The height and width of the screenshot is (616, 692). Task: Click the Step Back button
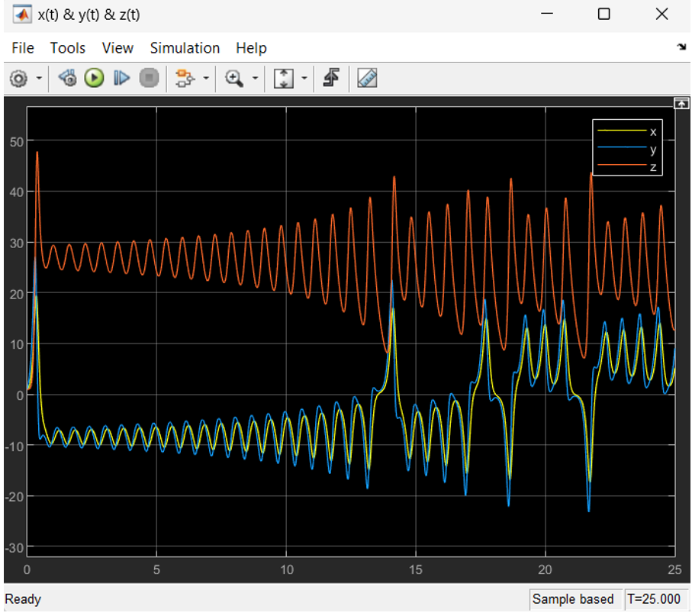68,79
